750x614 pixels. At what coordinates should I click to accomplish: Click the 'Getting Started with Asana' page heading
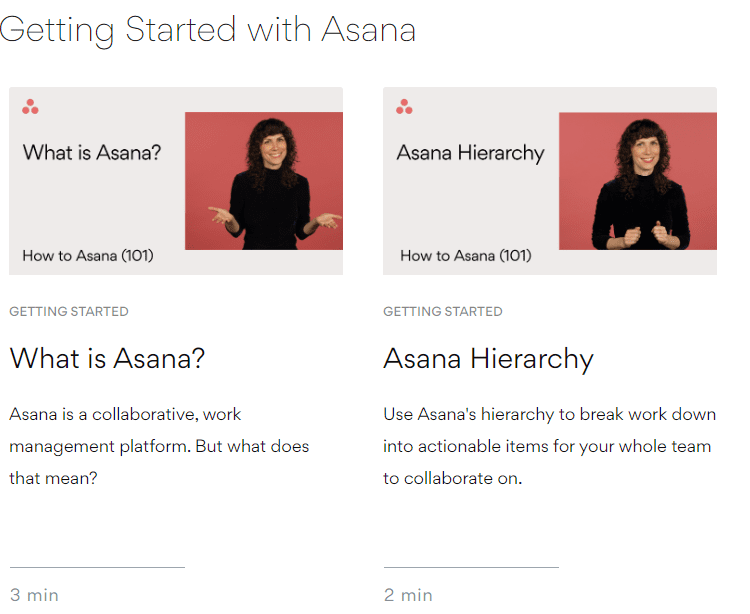[207, 30]
